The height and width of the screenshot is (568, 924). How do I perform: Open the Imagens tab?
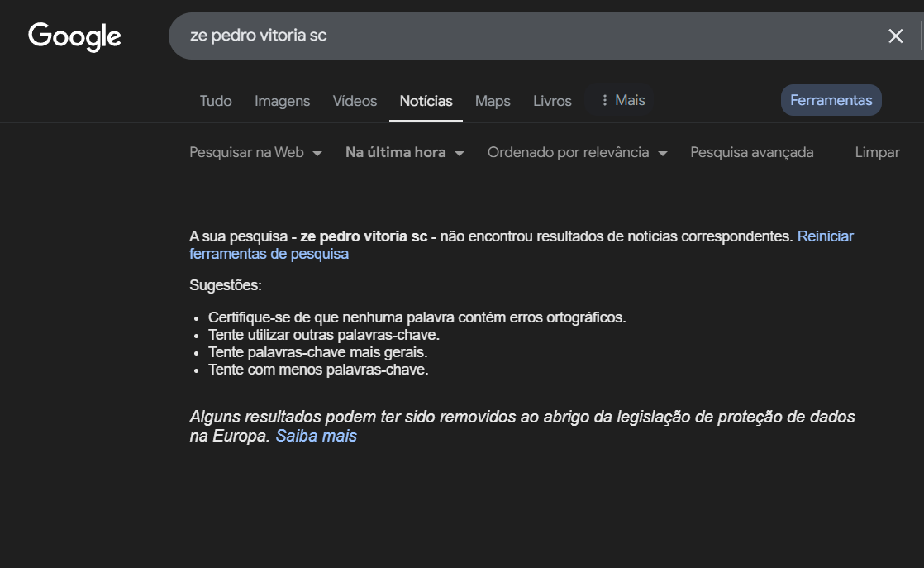coord(283,101)
